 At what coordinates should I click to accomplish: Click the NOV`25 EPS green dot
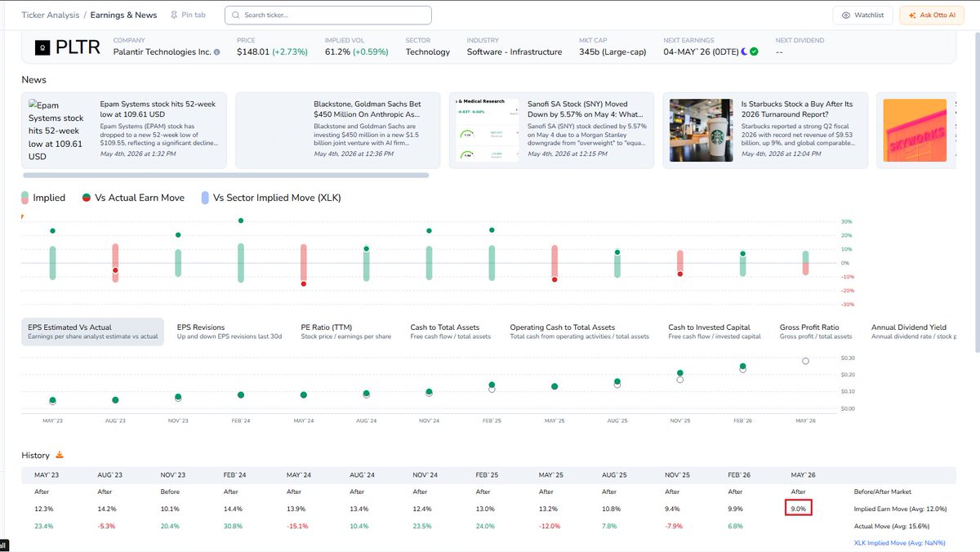pyautogui.click(x=680, y=373)
